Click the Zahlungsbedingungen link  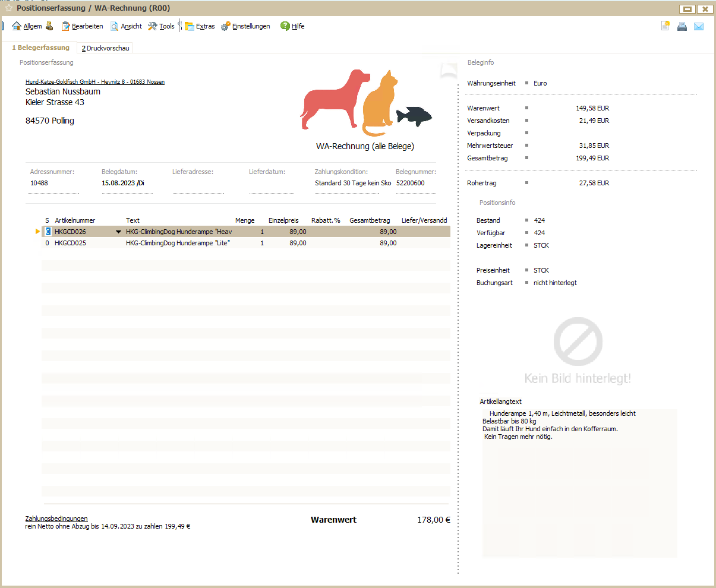(x=56, y=519)
